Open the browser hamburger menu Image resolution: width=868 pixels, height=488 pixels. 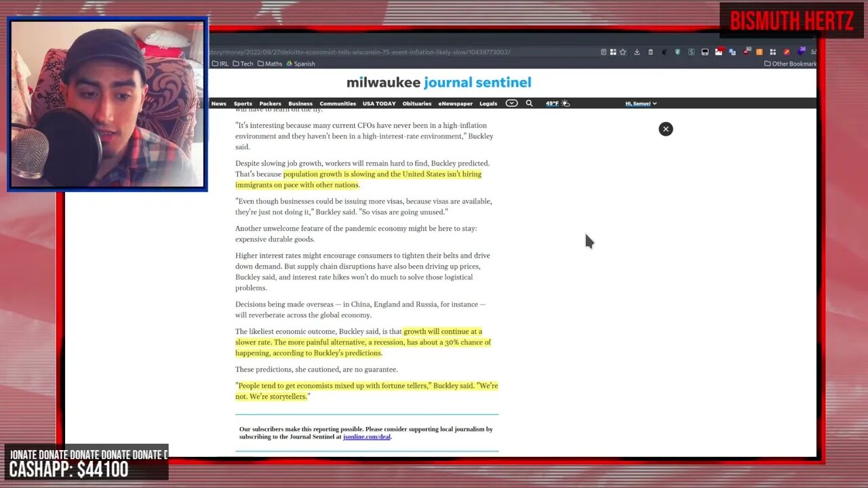point(814,52)
